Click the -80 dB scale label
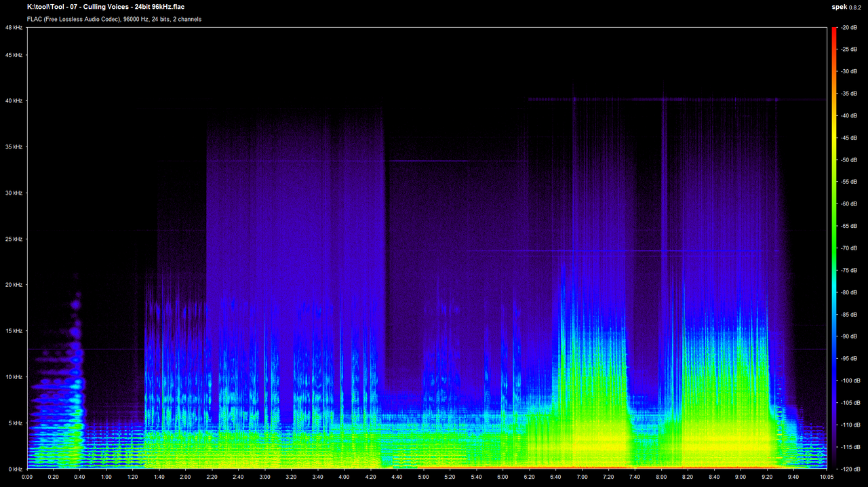This screenshot has height=487, width=868. click(850, 292)
